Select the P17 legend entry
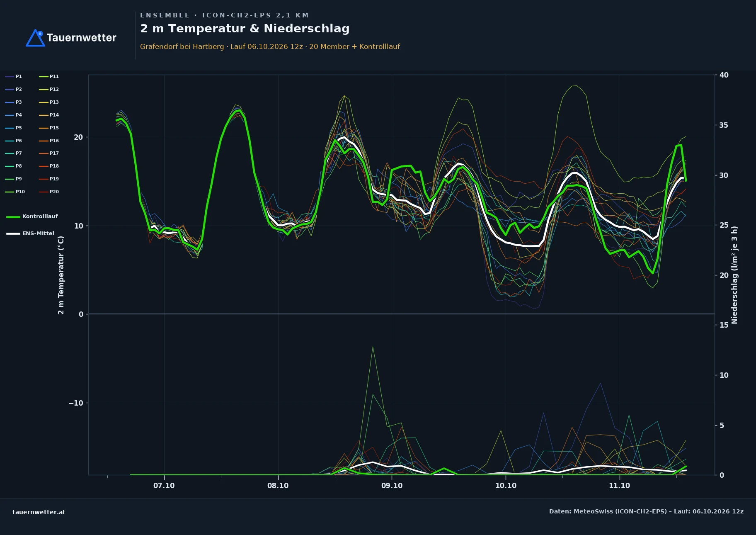Image resolution: width=756 pixels, height=535 pixels. pos(49,153)
